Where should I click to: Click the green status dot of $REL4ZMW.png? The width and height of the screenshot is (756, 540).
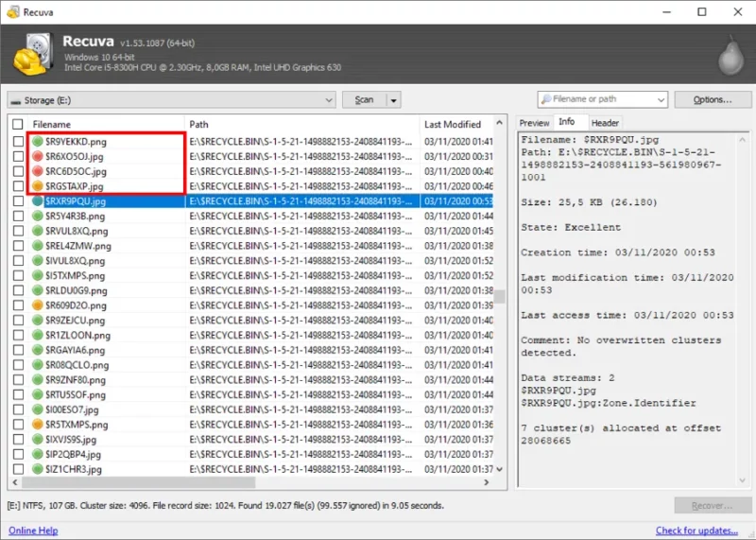pyautogui.click(x=38, y=246)
